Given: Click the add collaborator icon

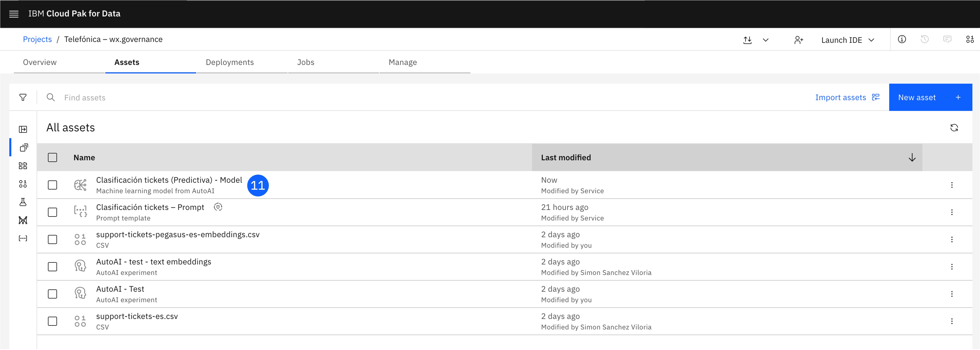Looking at the screenshot, I should coord(798,40).
